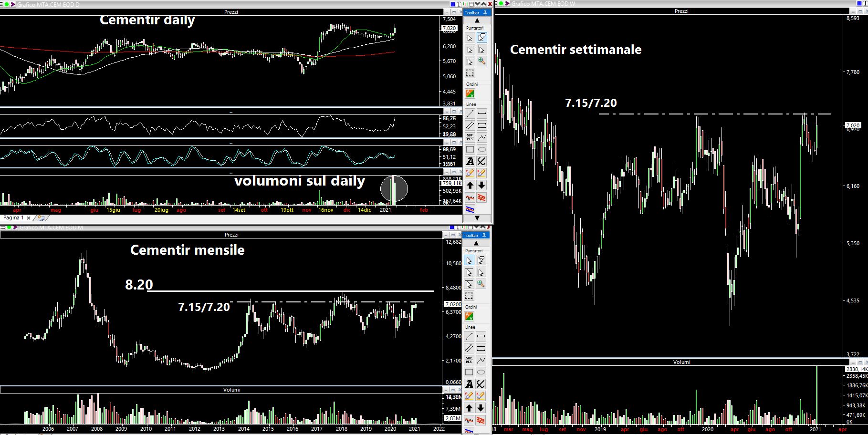The image size is (868, 435).
Task: Select zigzag line tool in daily toolbar
Action: pyautogui.click(x=481, y=137)
